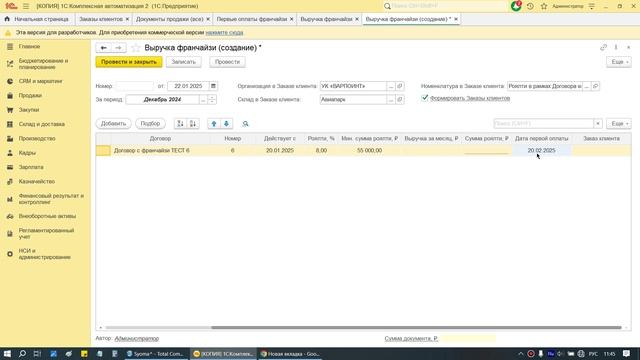The image size is (640, 360).
Task: Select the 55 000,00 minimum royalty cell
Action: pyautogui.click(x=369, y=151)
